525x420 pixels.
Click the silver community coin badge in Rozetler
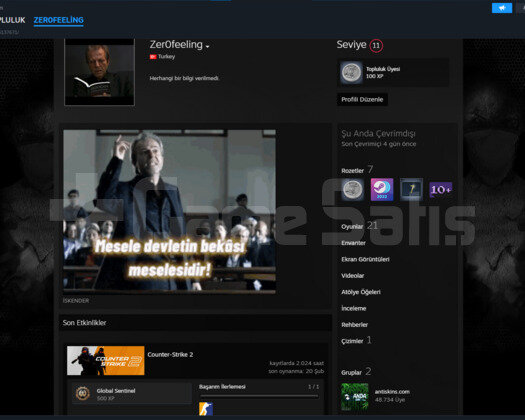[352, 190]
